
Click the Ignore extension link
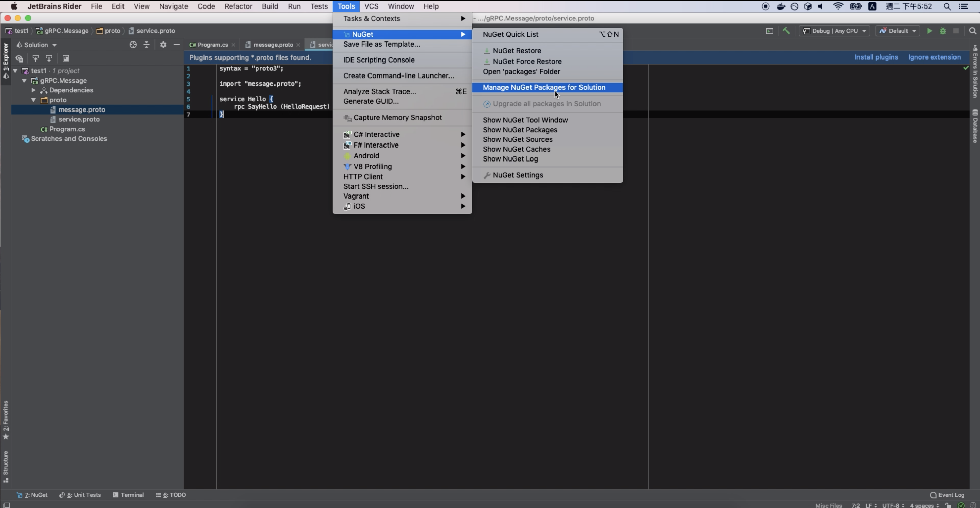pos(934,57)
